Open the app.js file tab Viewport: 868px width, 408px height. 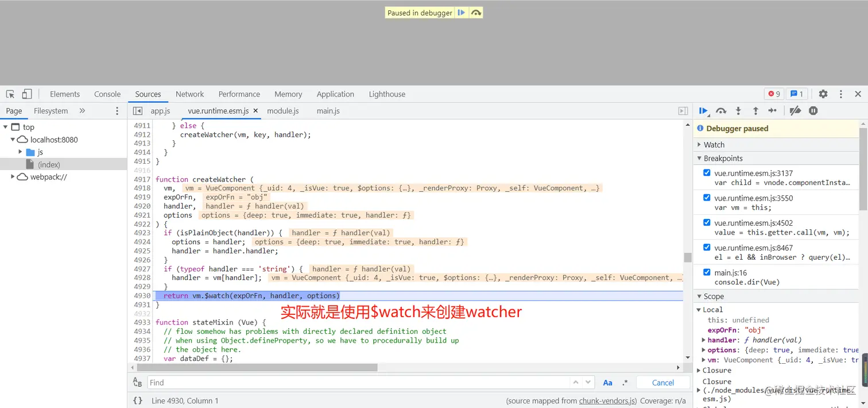pos(160,111)
